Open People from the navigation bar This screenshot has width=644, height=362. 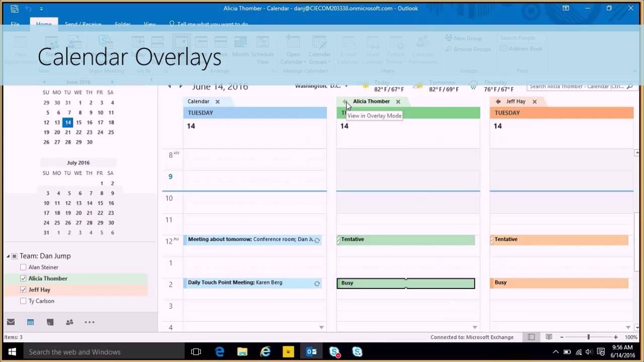[x=69, y=322]
